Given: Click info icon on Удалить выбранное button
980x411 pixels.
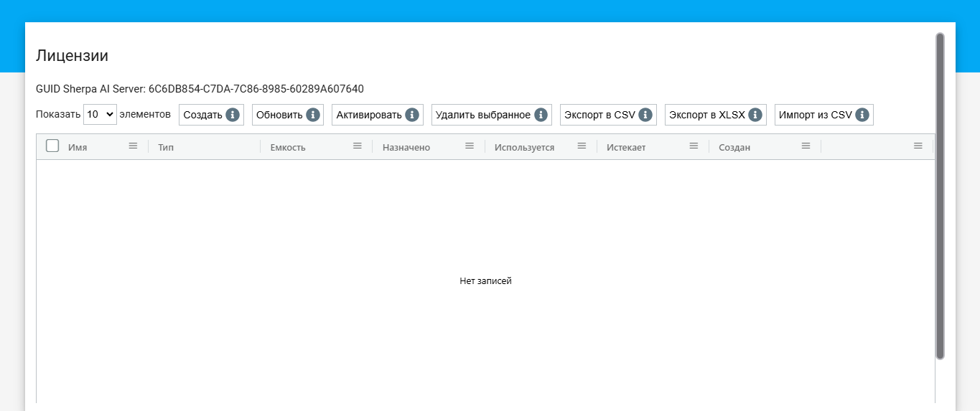Looking at the screenshot, I should pos(541,115).
